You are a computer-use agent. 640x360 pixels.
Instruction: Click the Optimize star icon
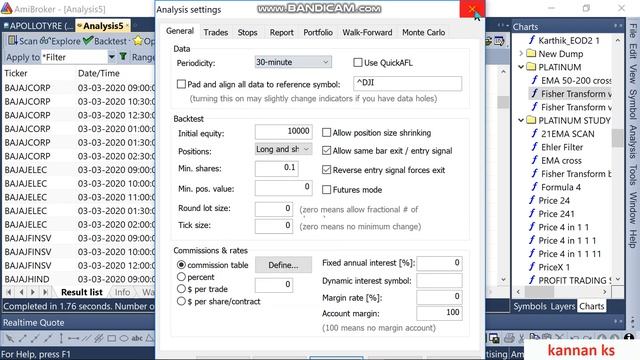(x=138, y=40)
